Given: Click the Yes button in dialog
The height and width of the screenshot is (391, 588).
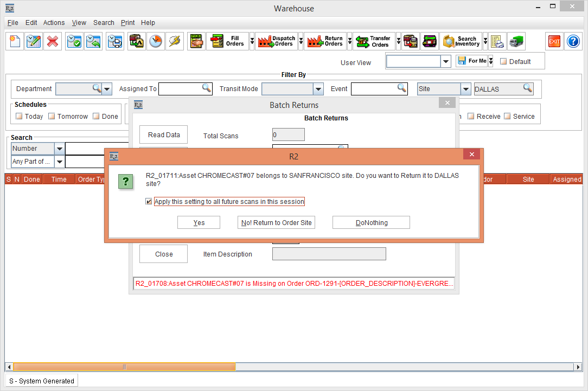Looking at the screenshot, I should 199,222.
